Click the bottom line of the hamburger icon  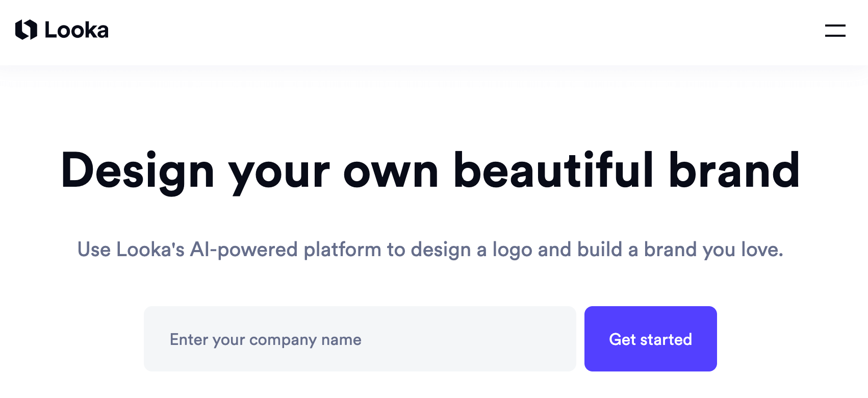pos(835,36)
